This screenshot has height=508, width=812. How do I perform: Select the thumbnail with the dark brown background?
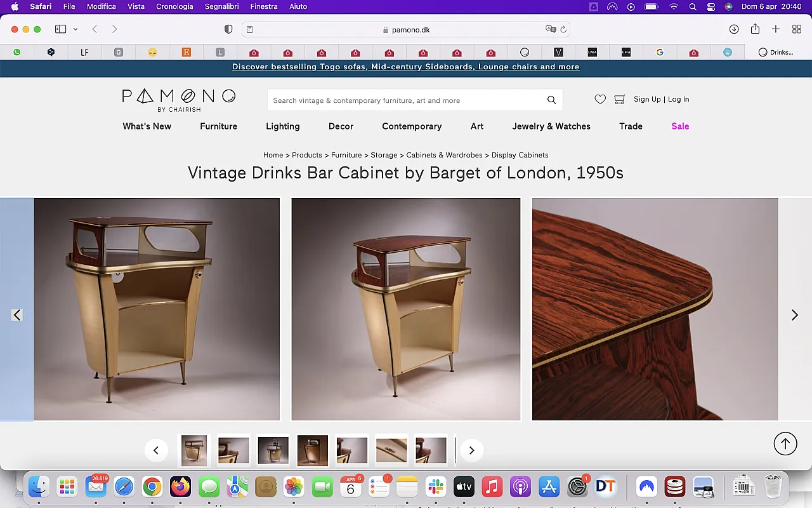[x=313, y=450]
